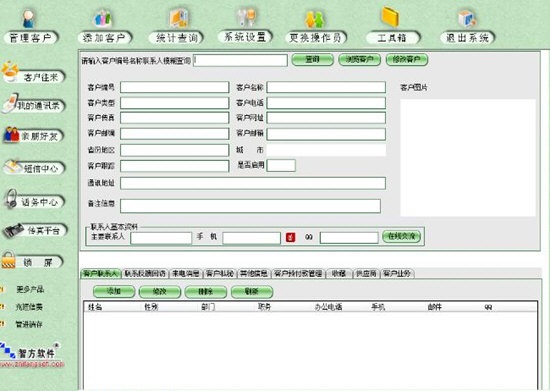Click the 客户传真 input field
The height and width of the screenshot is (391, 550).
coord(175,118)
